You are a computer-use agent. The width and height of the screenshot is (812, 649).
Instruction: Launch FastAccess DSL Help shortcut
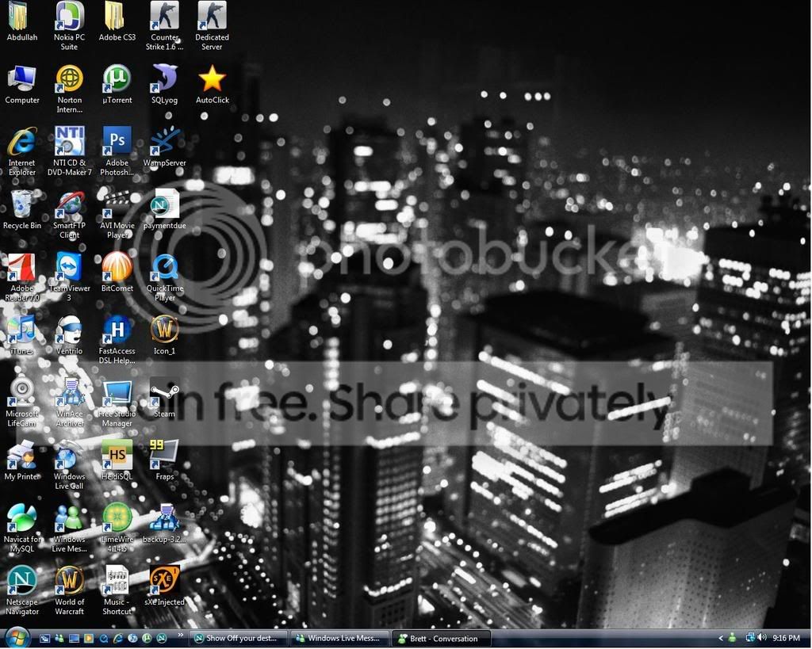[117, 340]
